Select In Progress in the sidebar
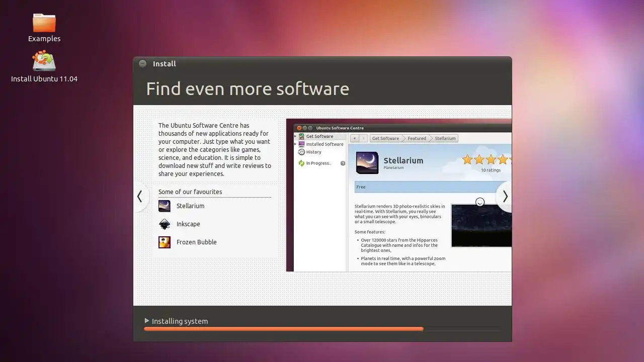The image size is (644, 362). 320,163
